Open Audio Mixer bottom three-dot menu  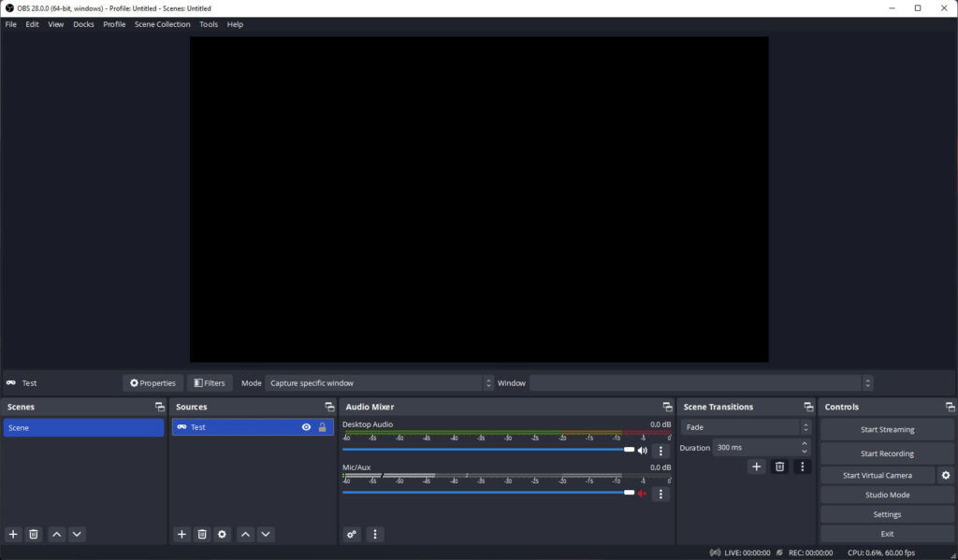click(375, 535)
